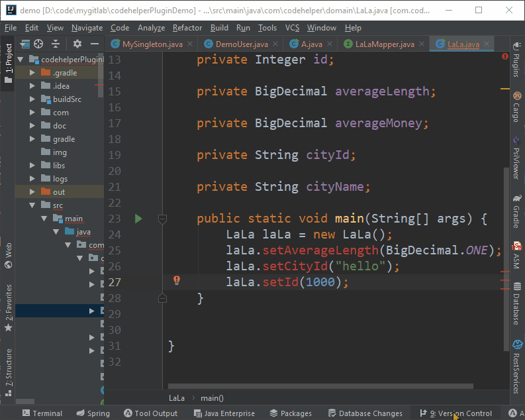Click the fold end marker at line 28
The width and height of the screenshot is (525, 420).
coord(162,298)
